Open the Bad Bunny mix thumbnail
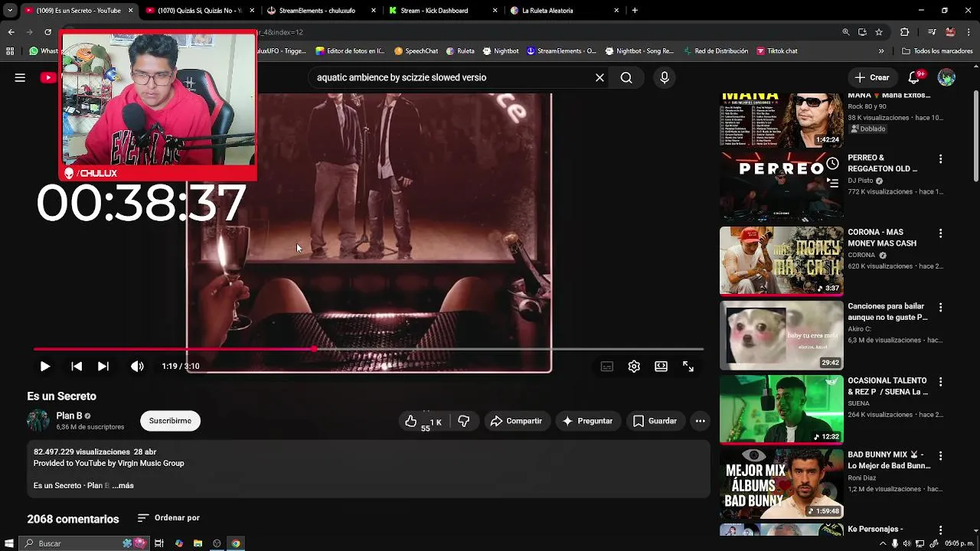This screenshot has width=980, height=551. (x=781, y=484)
